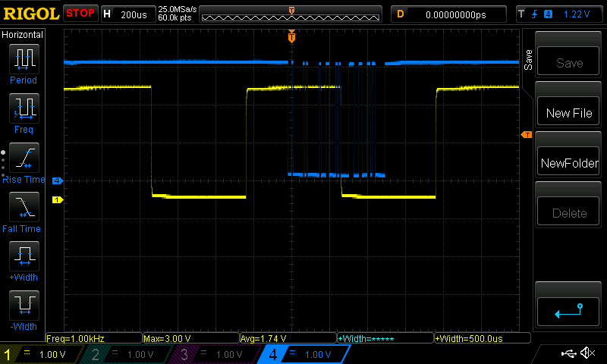Select the -Width measurement icon
607x364 pixels.
(x=24, y=305)
